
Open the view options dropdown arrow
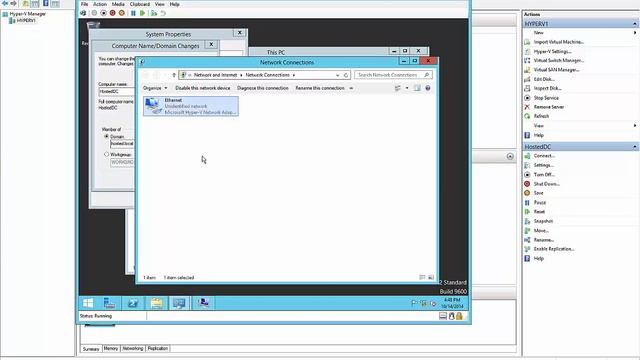pyautogui.click(x=407, y=88)
